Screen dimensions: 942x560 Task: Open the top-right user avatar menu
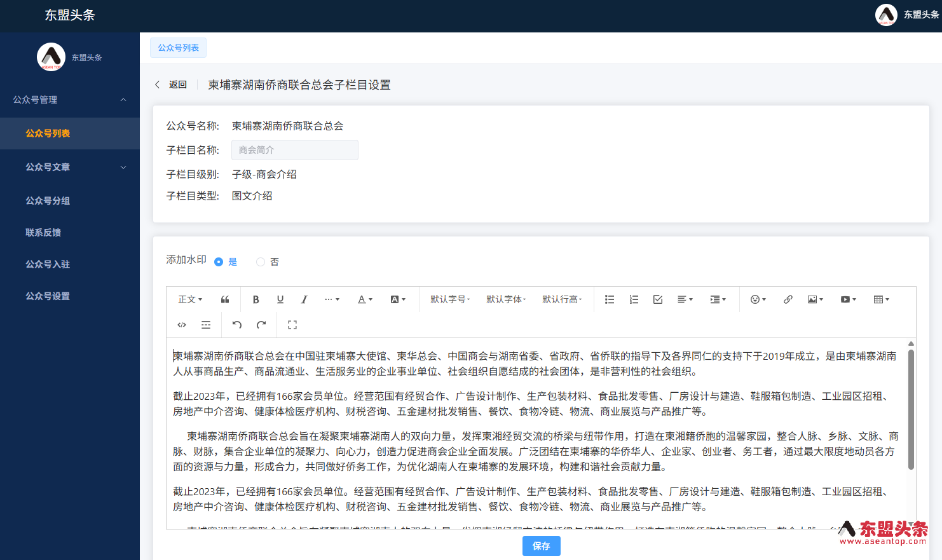(886, 15)
